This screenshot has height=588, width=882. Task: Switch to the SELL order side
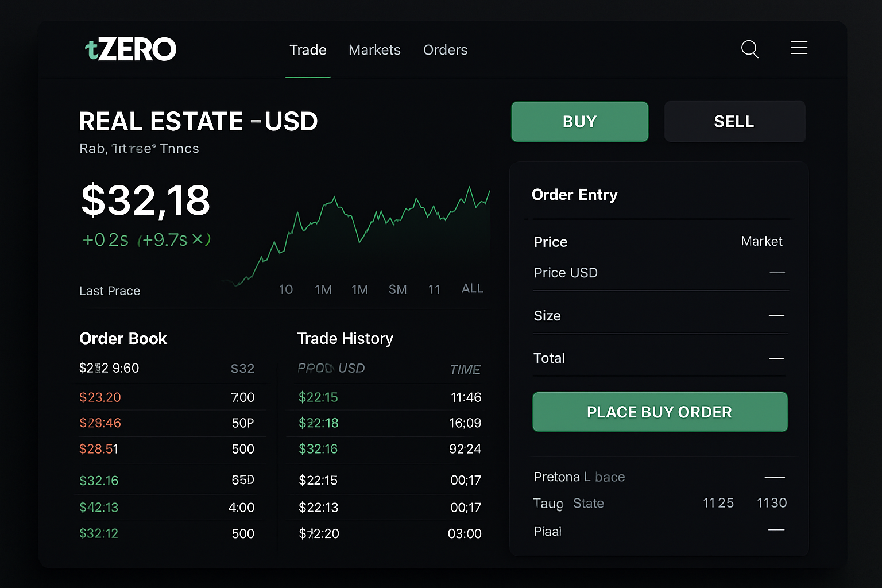(x=734, y=121)
